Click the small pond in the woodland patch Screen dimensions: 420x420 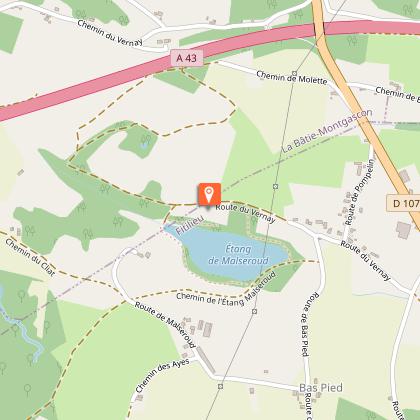point(144,145)
